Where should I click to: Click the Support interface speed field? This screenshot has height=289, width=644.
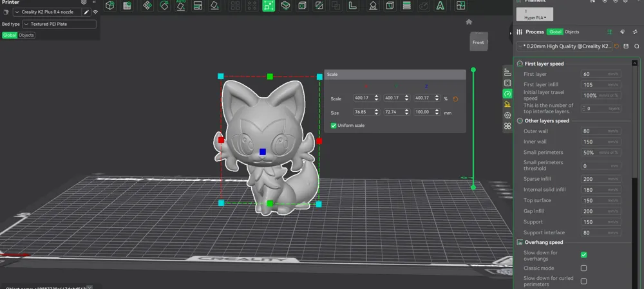point(601,232)
